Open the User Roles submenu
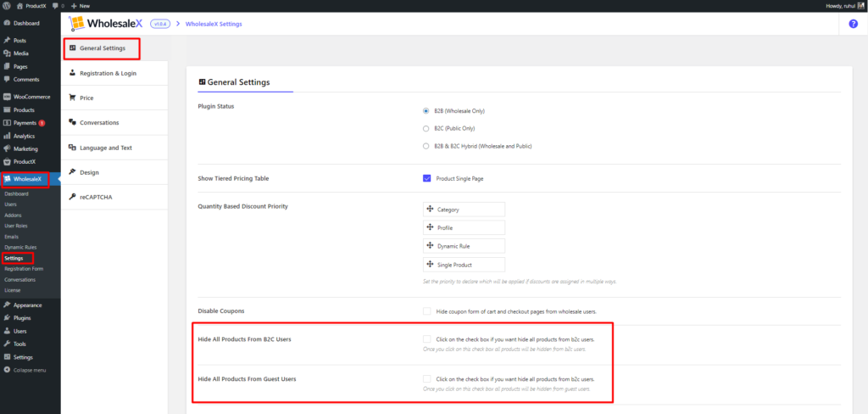 (x=15, y=226)
